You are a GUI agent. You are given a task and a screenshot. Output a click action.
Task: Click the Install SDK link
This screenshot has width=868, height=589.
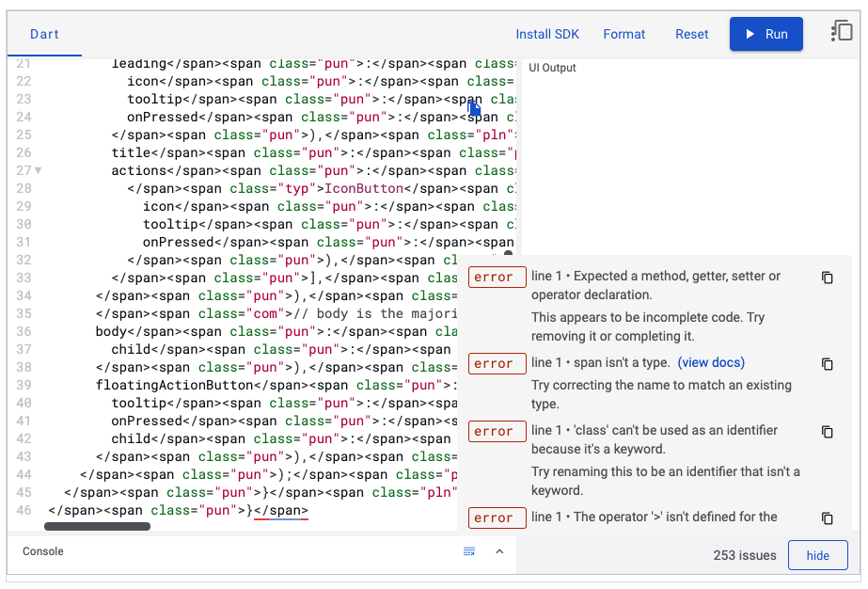point(547,35)
